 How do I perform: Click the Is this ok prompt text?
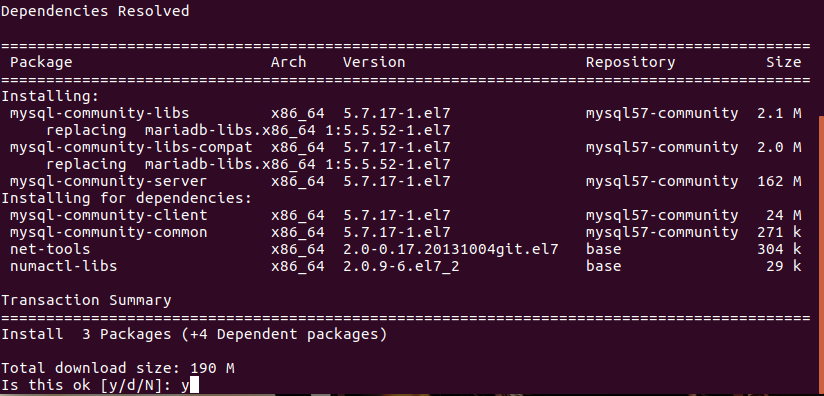(x=87, y=385)
